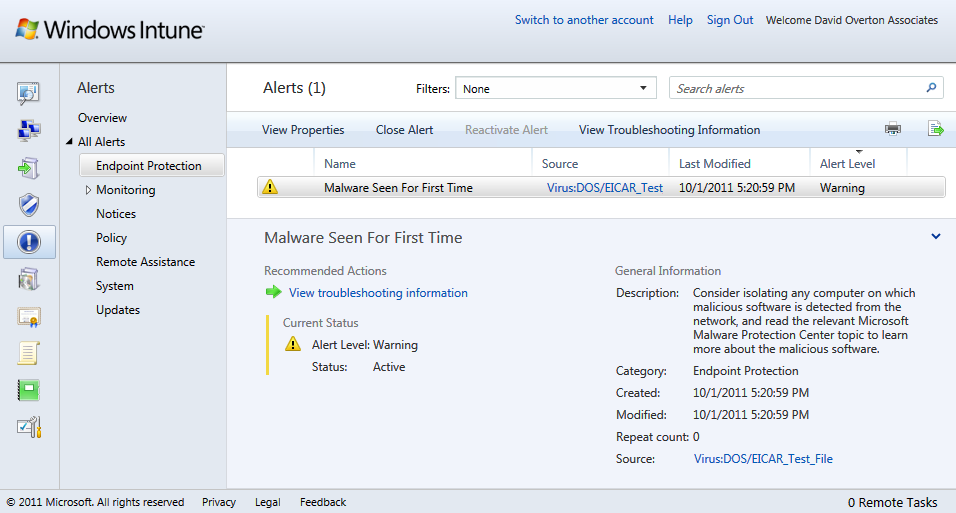
Task: Click the Windows Intune logo
Action: pos(109,29)
